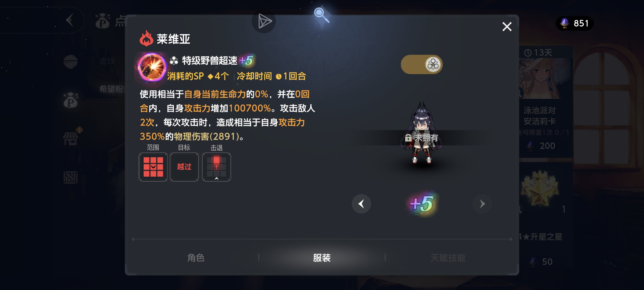Tap the 击退 knockback grid icon
This screenshot has height=290, width=644.
(x=217, y=167)
